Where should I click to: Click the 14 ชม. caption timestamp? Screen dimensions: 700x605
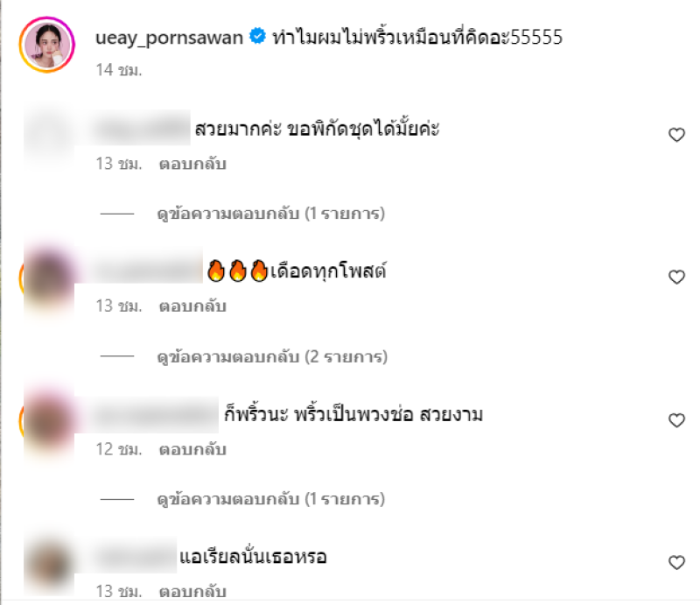[x=119, y=70]
